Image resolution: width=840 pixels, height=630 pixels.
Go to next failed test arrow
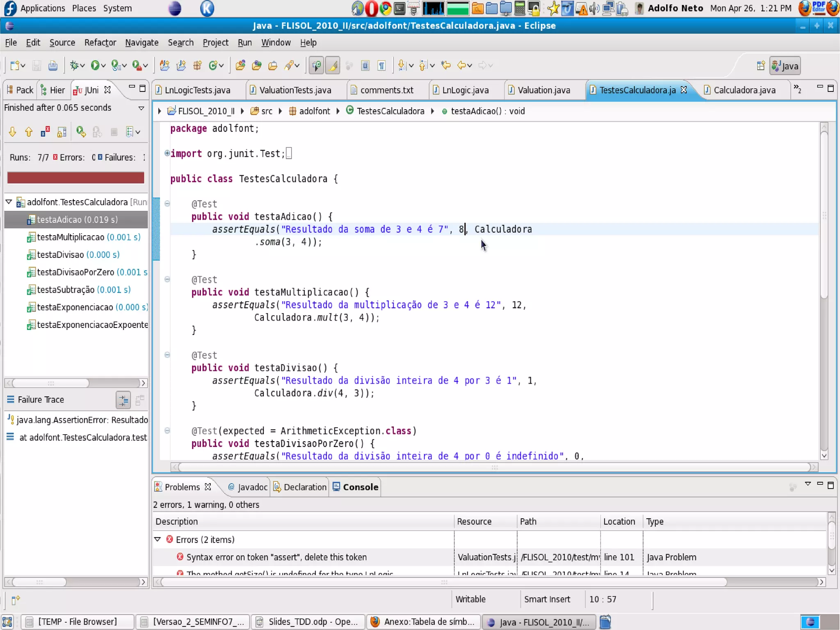(12, 132)
